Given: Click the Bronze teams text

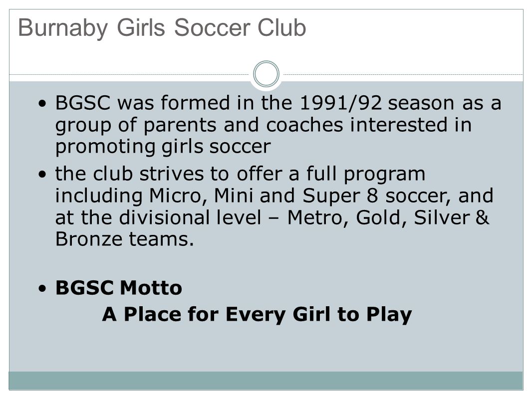Looking at the screenshot, I should (125, 239).
